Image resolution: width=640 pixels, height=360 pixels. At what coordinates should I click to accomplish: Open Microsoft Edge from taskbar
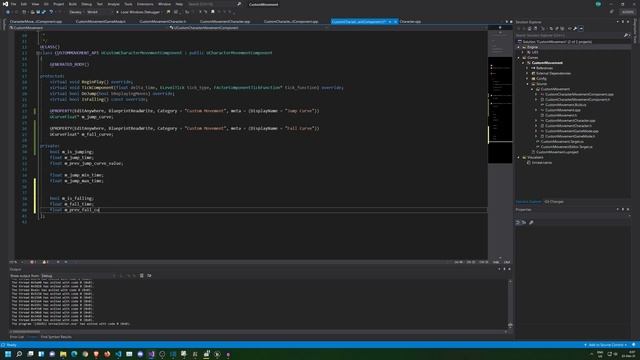pos(74,354)
